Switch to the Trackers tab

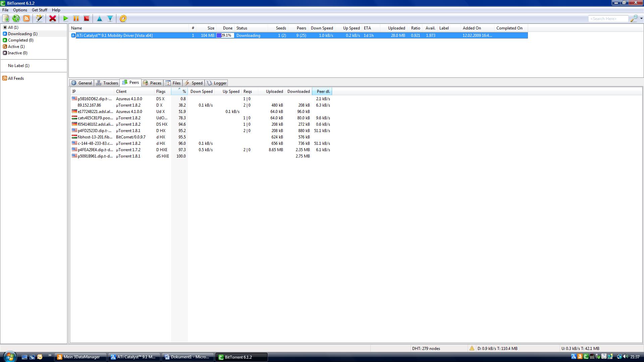click(107, 83)
